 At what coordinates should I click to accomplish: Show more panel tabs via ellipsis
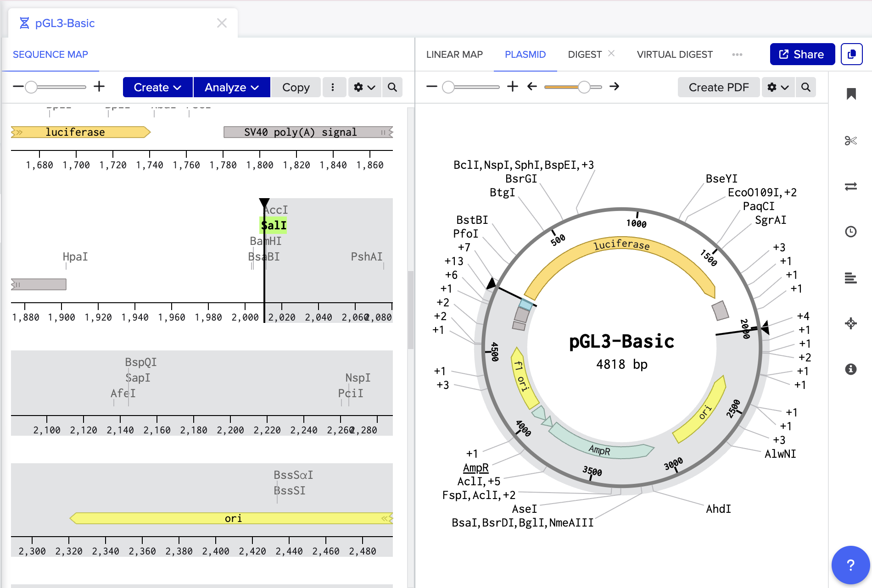[x=737, y=55]
